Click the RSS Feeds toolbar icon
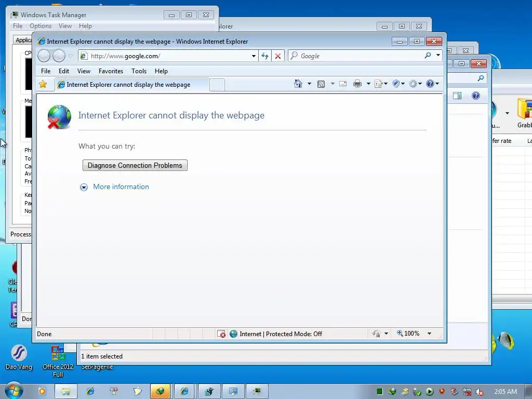Image resolution: width=532 pixels, height=399 pixels. tap(321, 84)
